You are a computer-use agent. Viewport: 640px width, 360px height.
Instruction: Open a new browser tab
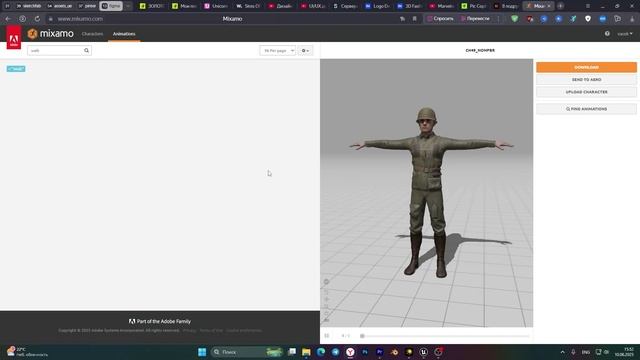coord(560,6)
